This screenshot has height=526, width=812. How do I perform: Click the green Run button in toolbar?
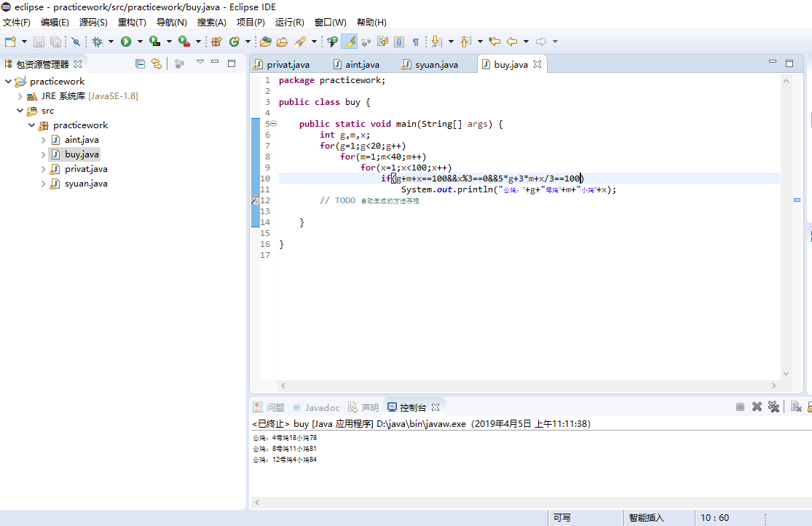126,42
